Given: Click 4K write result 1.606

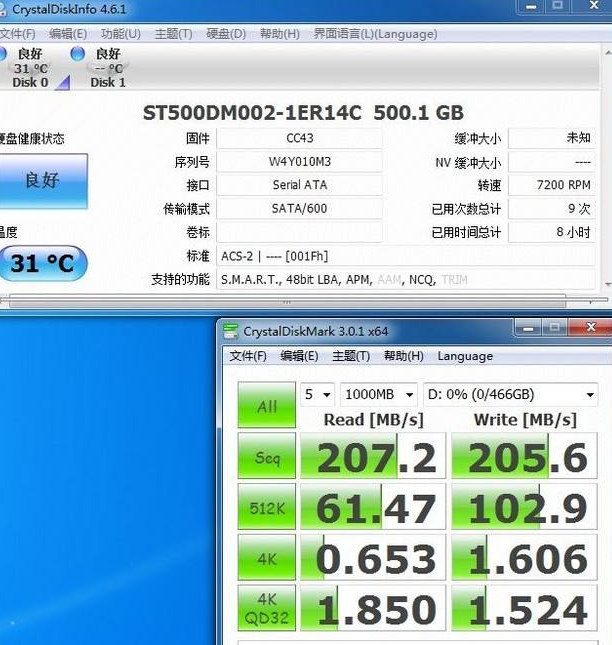Looking at the screenshot, I should pyautogui.click(x=524, y=557).
